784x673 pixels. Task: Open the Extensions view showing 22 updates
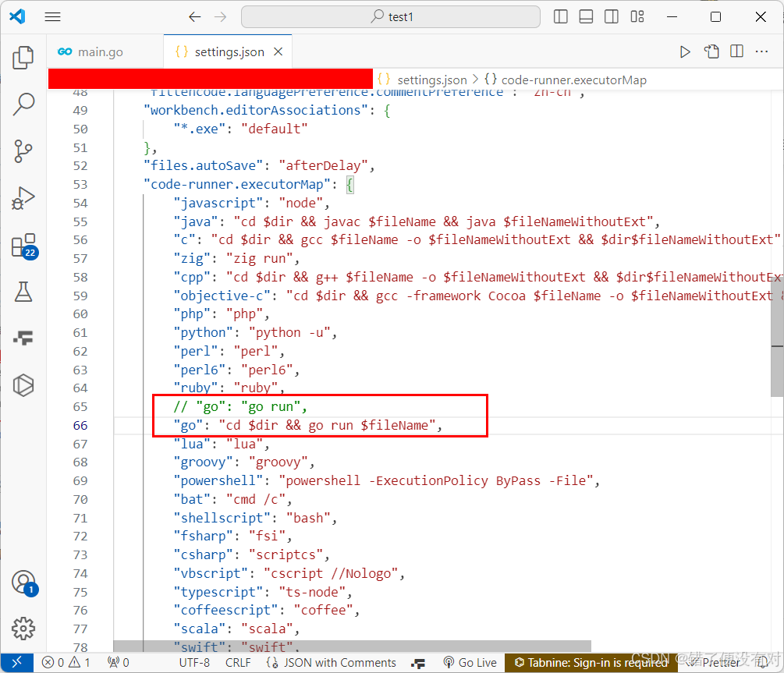click(23, 243)
